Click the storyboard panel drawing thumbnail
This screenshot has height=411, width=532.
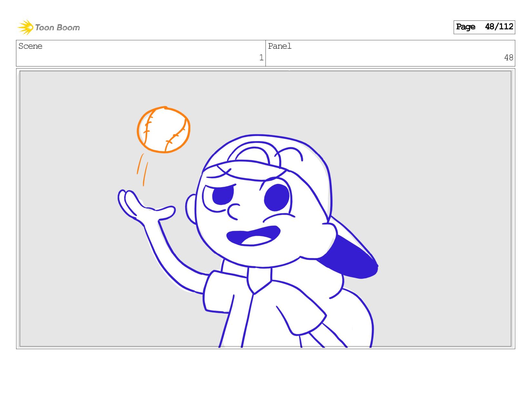(265, 209)
